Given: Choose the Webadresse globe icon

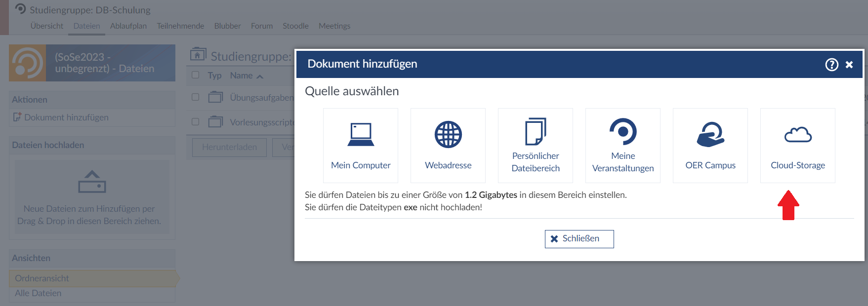Looking at the screenshot, I should (448, 135).
